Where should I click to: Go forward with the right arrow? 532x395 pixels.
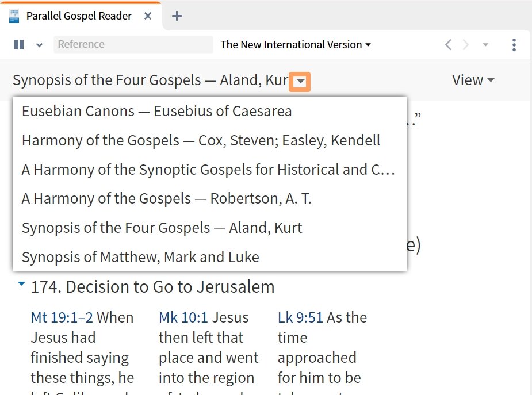466,45
